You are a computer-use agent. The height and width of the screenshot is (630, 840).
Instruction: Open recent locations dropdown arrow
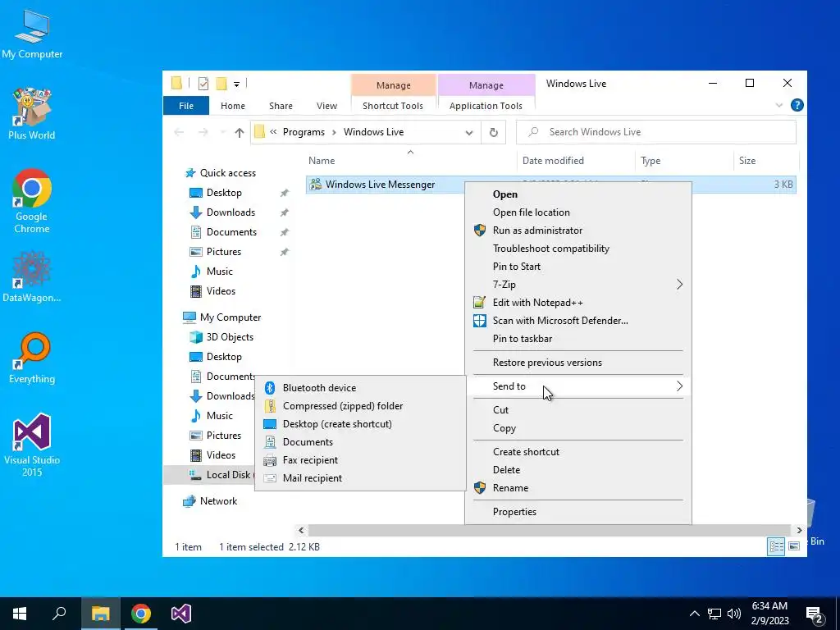click(222, 132)
